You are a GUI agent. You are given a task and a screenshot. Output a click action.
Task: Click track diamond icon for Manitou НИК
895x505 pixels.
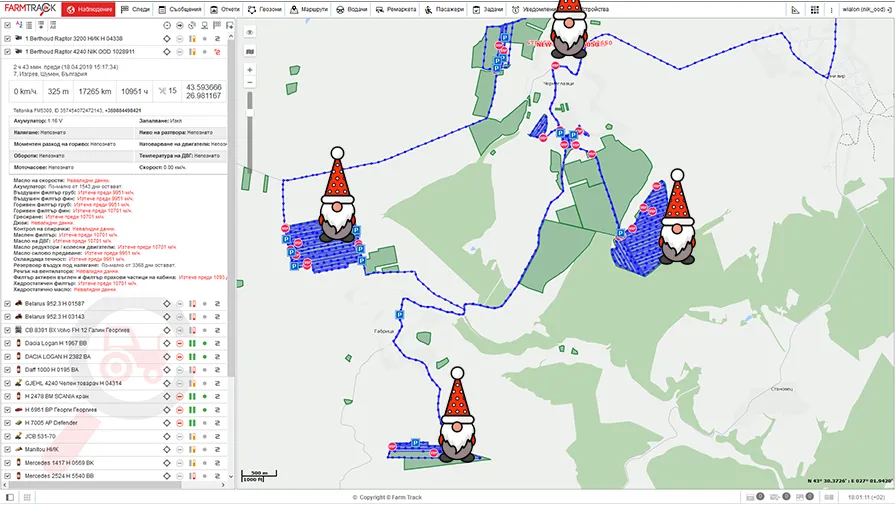pos(167,449)
